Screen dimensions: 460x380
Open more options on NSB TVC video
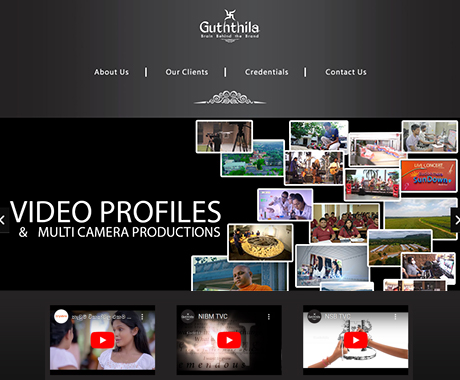[x=395, y=317]
